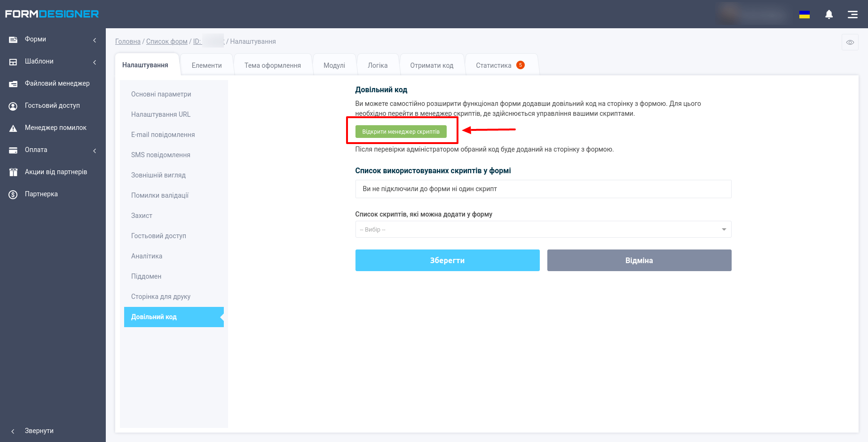Click the Partner offers gift icon
Viewport: 868px width, 442px height.
coord(13,172)
